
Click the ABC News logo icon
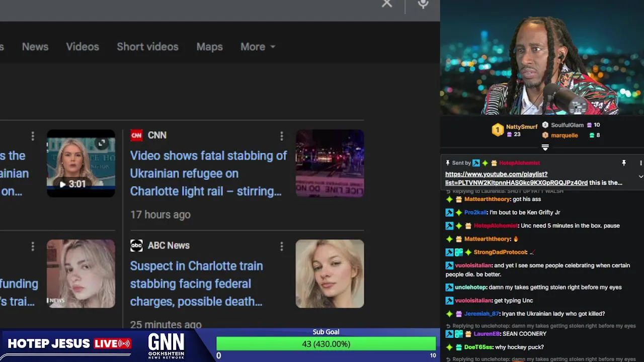click(x=136, y=245)
